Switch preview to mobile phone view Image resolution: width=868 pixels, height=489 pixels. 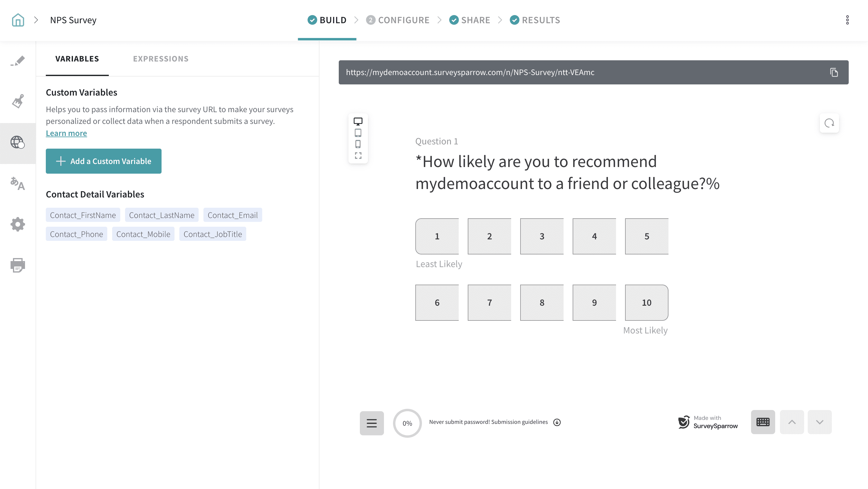coord(358,144)
